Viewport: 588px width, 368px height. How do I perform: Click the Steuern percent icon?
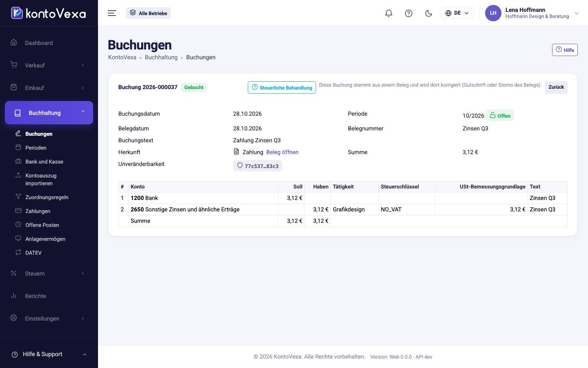tap(14, 273)
